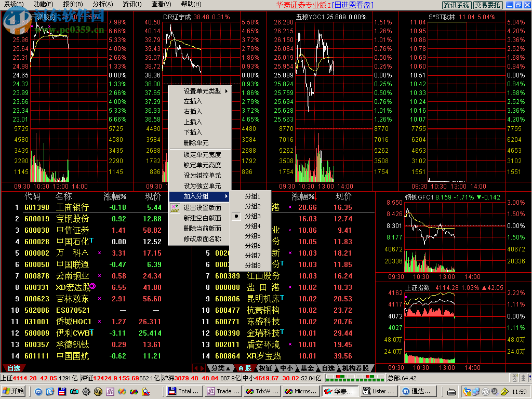Toggle 锁定单元宽度 option
Viewport: 532px width, 399px height.
[x=200, y=155]
